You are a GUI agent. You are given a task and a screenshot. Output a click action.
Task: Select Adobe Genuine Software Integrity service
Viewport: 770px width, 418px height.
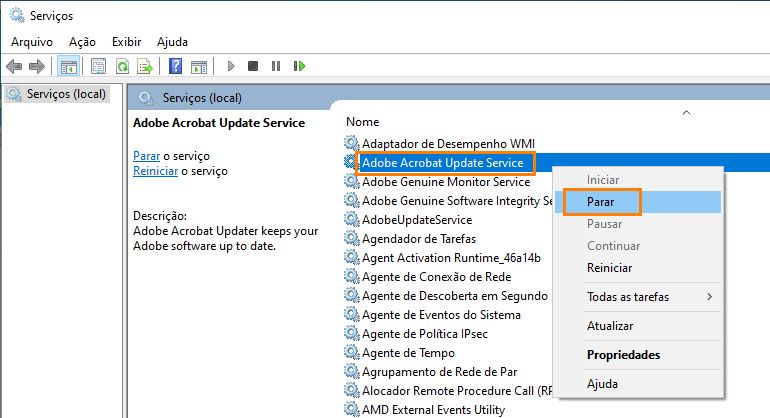[x=457, y=201]
